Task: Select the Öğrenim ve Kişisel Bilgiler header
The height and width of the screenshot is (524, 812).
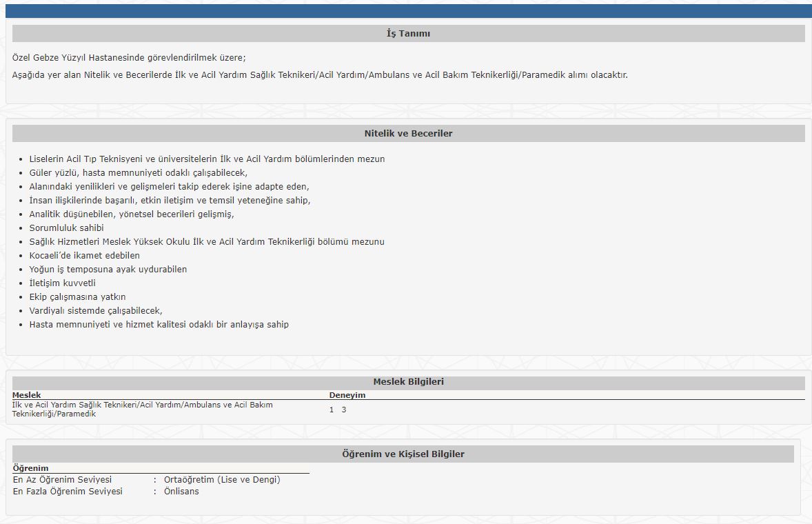Action: pyautogui.click(x=403, y=454)
